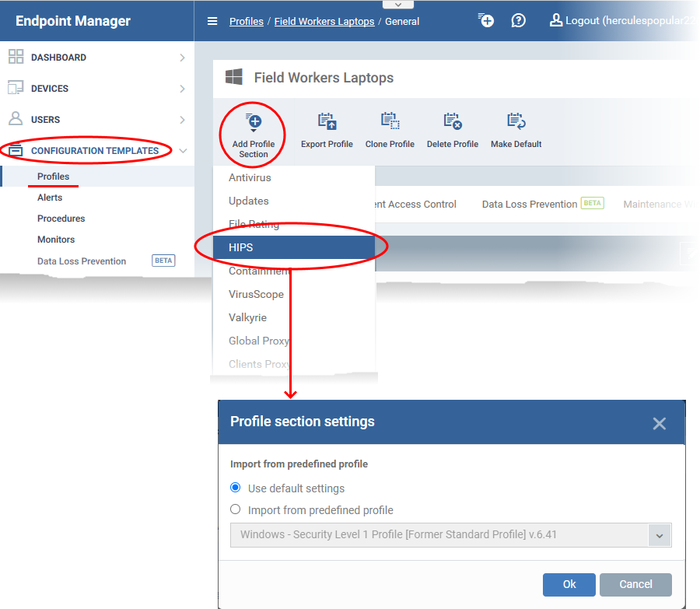This screenshot has height=609, width=700.
Task: Click the Add Profile Section icon
Action: pyautogui.click(x=254, y=122)
